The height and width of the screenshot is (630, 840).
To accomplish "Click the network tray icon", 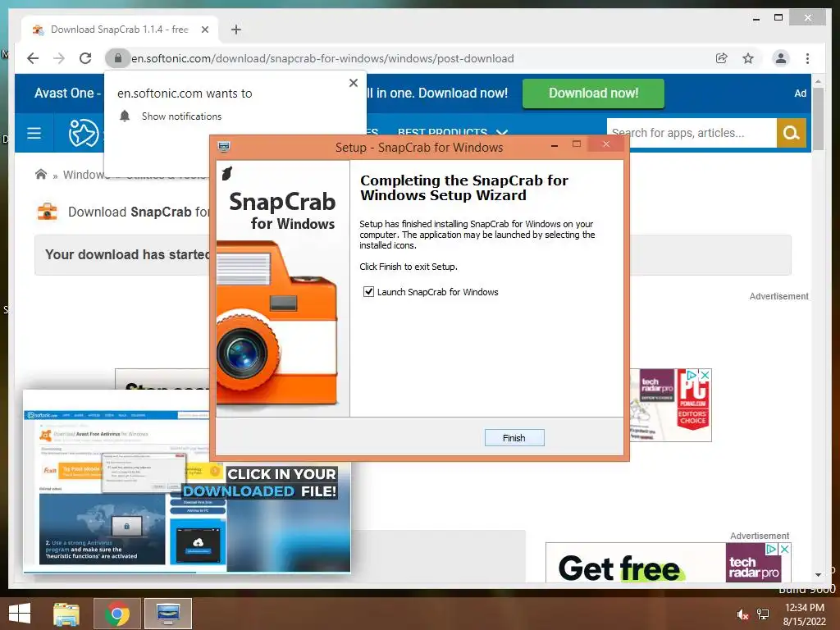I will 763,614.
